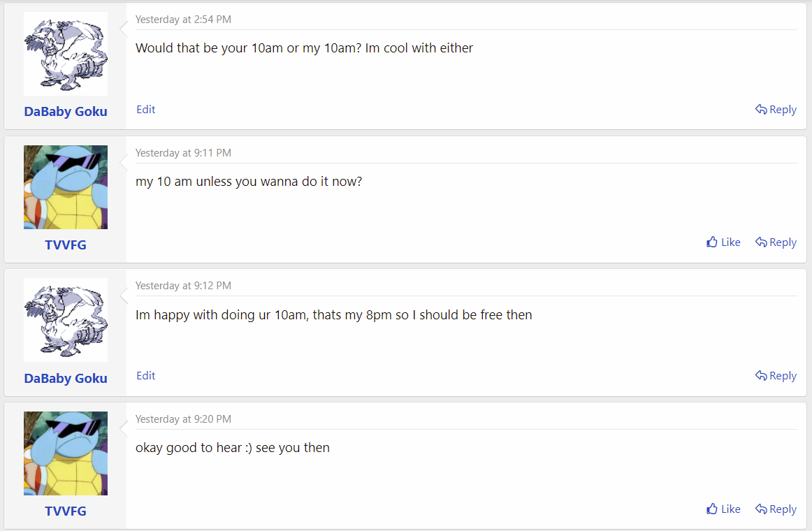Open TVVFG profile from second post
Screen dimensions: 812x531
point(66,245)
